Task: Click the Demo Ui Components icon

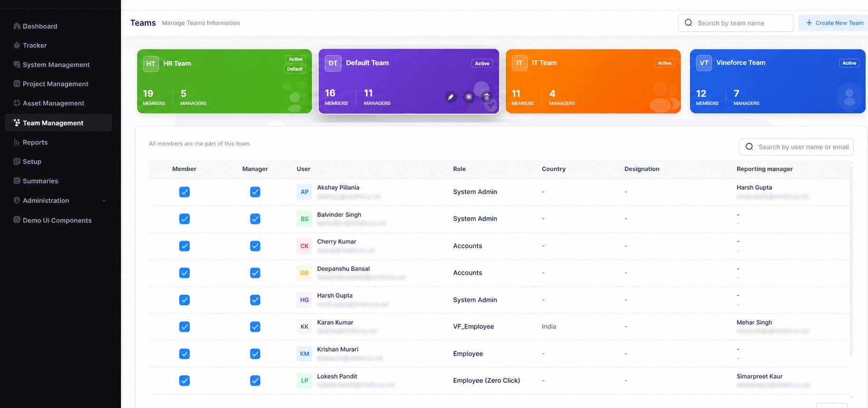Action: tap(17, 220)
